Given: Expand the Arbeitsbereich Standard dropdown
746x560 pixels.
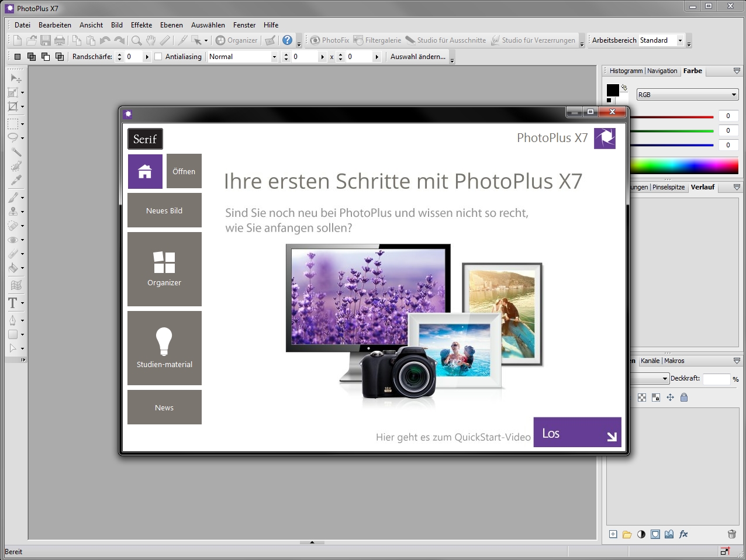Looking at the screenshot, I should click(x=680, y=40).
